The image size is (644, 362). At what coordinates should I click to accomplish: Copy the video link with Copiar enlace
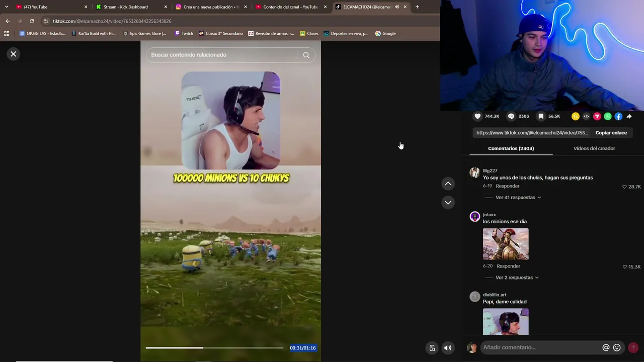click(x=611, y=133)
